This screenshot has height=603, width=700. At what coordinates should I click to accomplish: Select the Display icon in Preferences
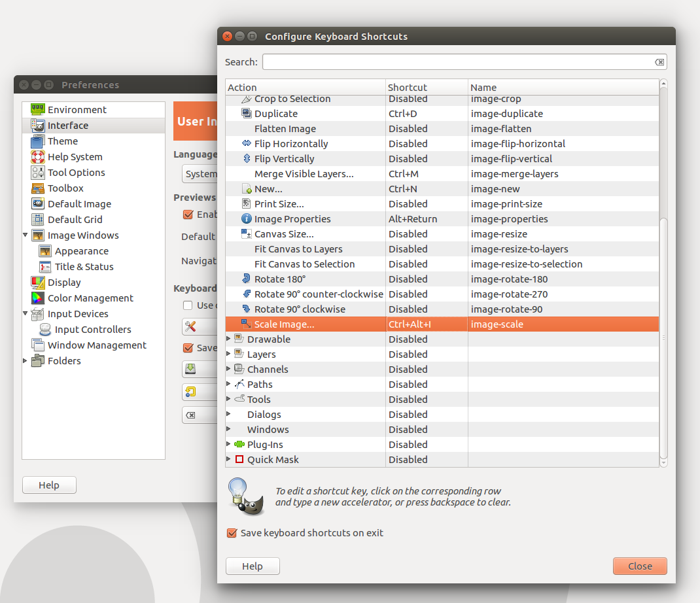click(x=37, y=283)
